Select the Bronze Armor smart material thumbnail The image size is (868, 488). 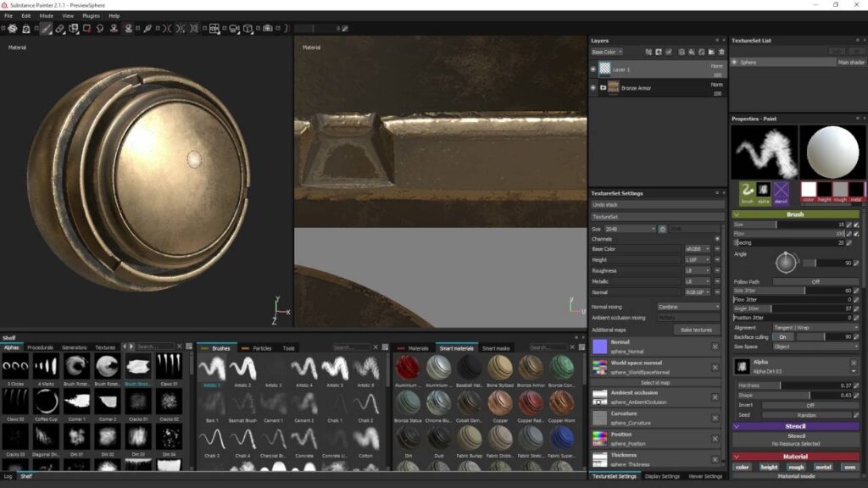tap(531, 368)
